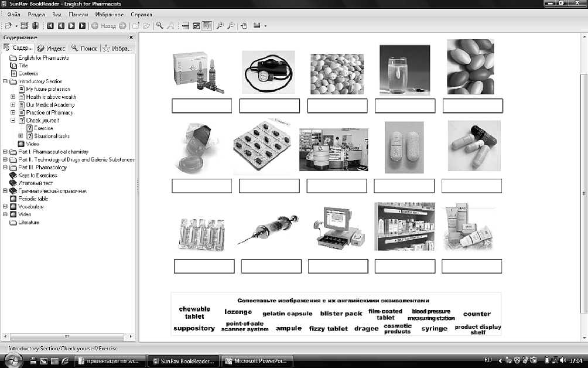This screenshot has height=368, width=588.
Task: Click the word 'suppository' in word bank
Action: click(x=194, y=328)
